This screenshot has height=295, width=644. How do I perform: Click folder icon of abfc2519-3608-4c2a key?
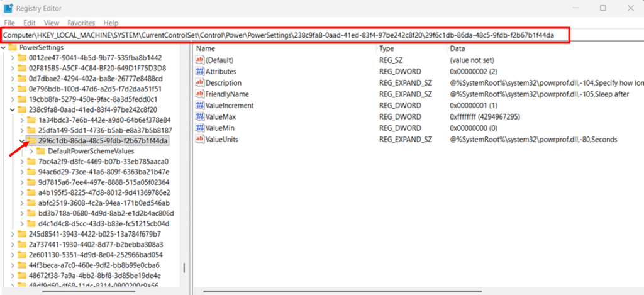(31, 203)
